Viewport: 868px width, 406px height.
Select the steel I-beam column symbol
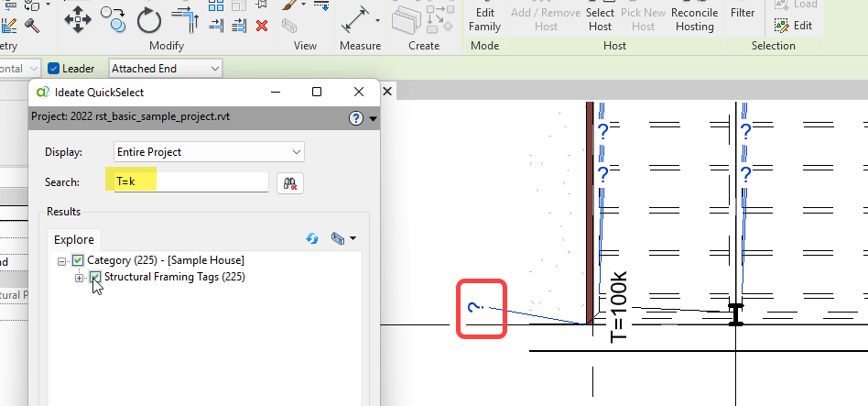tap(736, 314)
